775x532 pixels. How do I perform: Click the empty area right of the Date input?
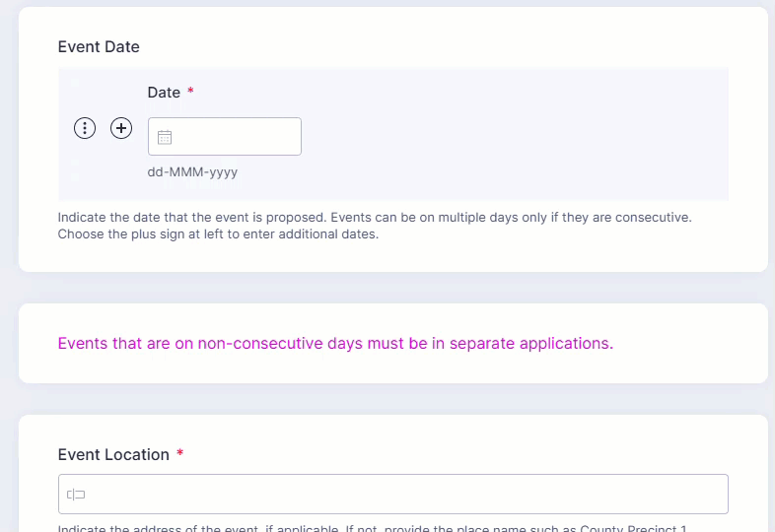tap(513, 137)
